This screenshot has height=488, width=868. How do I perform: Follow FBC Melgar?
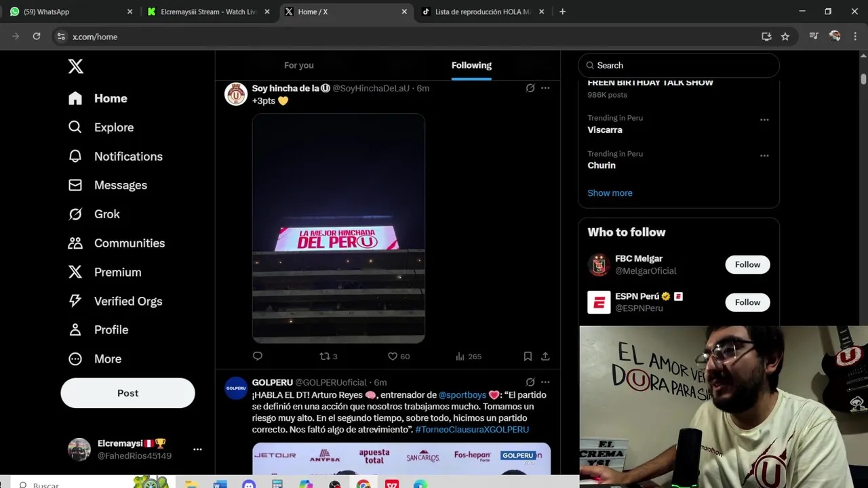click(747, 264)
